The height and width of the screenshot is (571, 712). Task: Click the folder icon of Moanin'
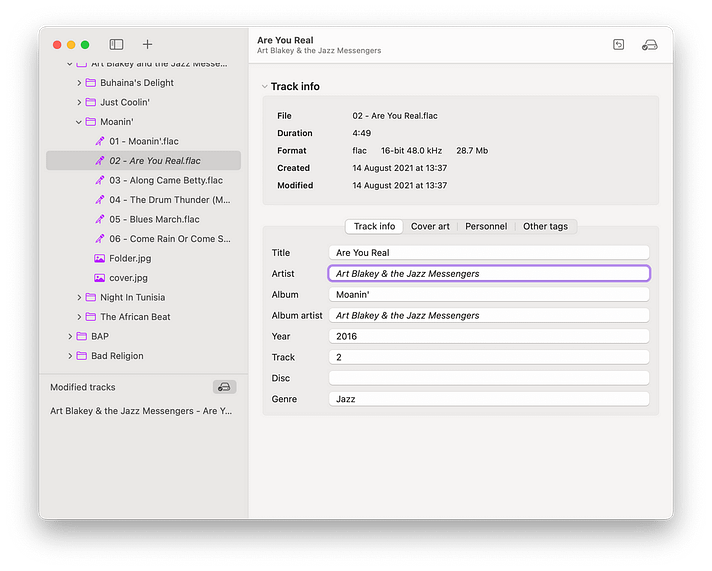coord(91,122)
